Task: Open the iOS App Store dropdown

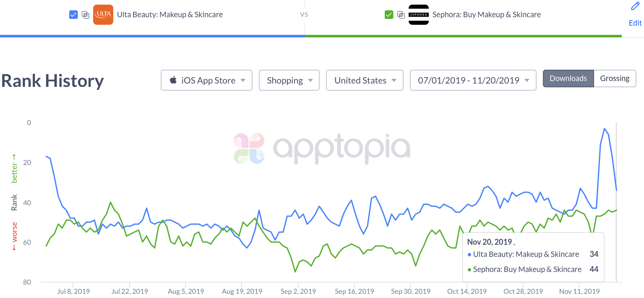Action: click(206, 80)
